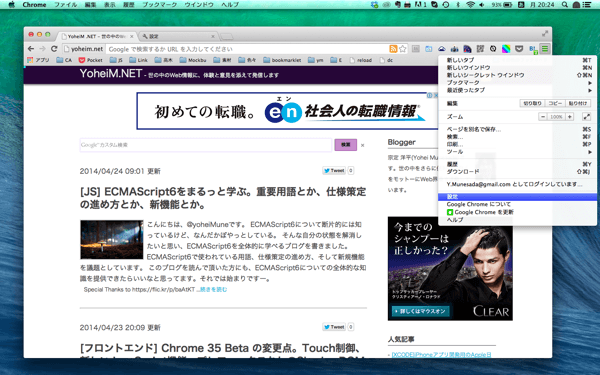Click the purple 検索 search button
600x375 pixels.
point(346,145)
